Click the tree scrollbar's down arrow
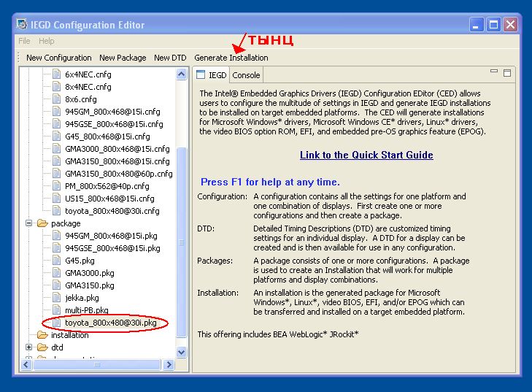The width and height of the screenshot is (532, 392). coord(182,351)
